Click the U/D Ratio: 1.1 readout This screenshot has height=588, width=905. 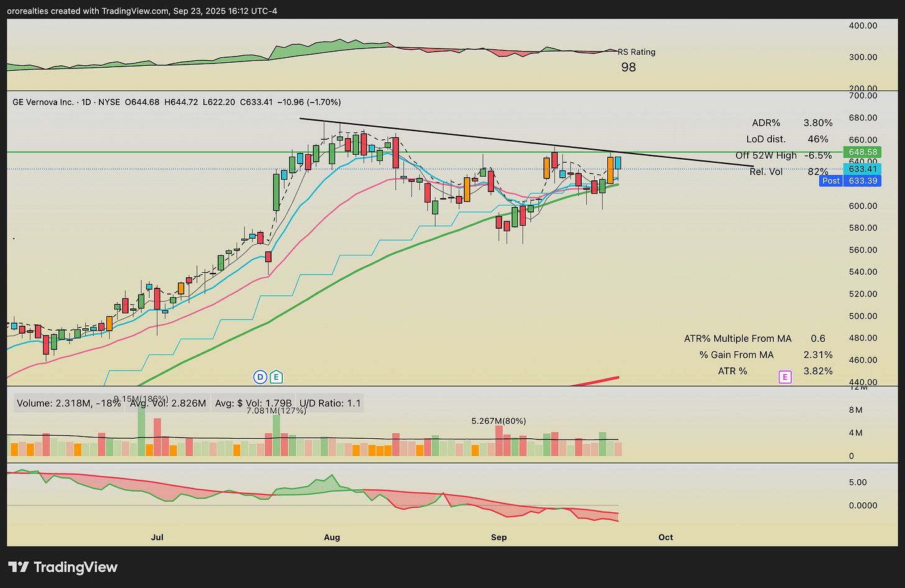click(x=330, y=403)
